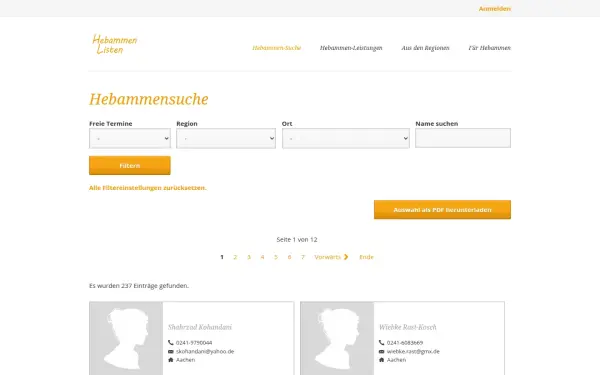This screenshot has width=600, height=375.
Task: Open Shahrzad Kohandani name link
Action: click(x=200, y=327)
